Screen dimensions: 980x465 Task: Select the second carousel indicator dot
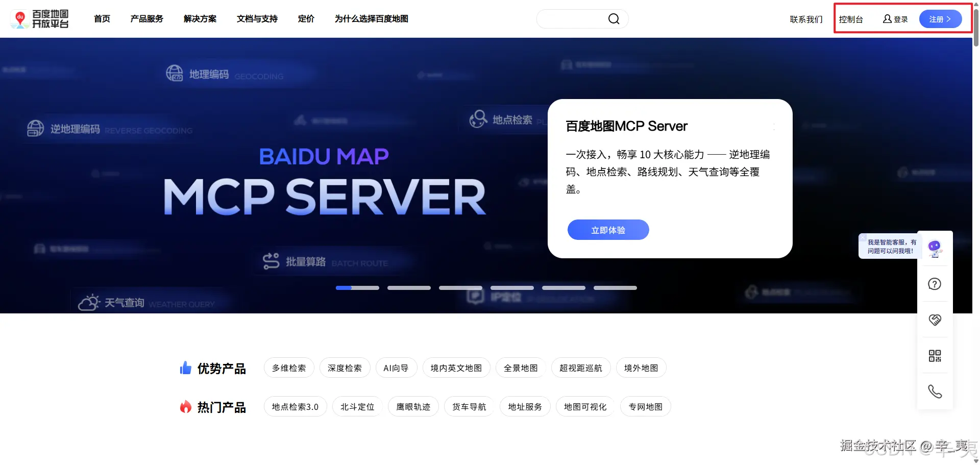pyautogui.click(x=409, y=288)
